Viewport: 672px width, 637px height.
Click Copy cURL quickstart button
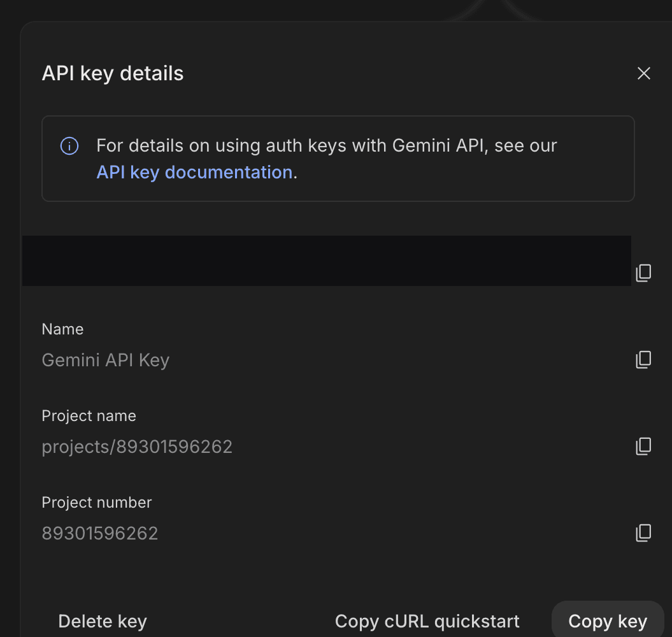(427, 621)
